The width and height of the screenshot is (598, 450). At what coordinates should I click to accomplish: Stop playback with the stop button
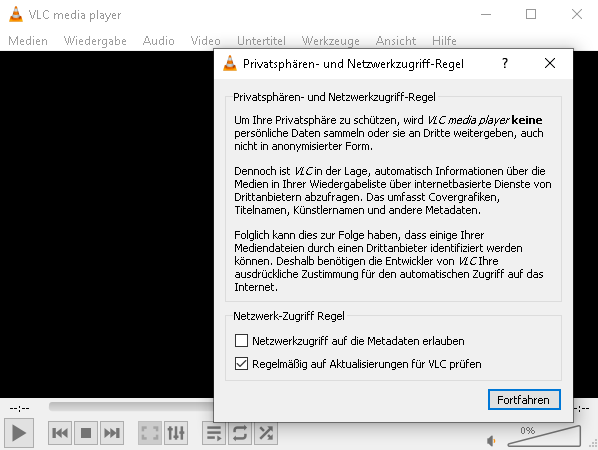(x=86, y=433)
